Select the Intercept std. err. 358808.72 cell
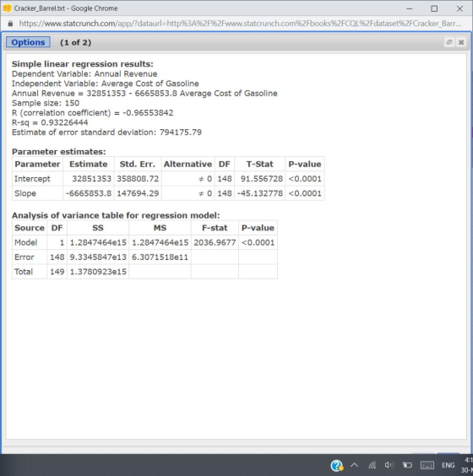 [x=138, y=179]
